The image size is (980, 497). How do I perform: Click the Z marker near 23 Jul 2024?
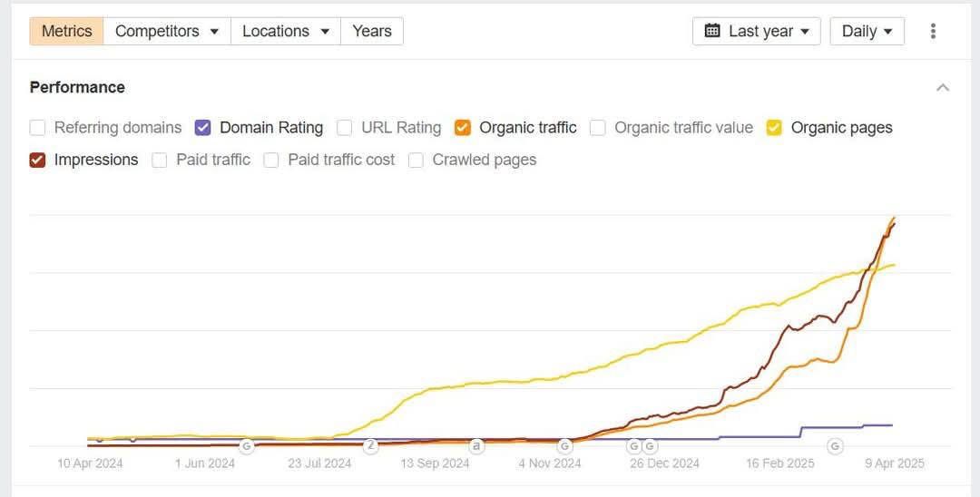370,446
